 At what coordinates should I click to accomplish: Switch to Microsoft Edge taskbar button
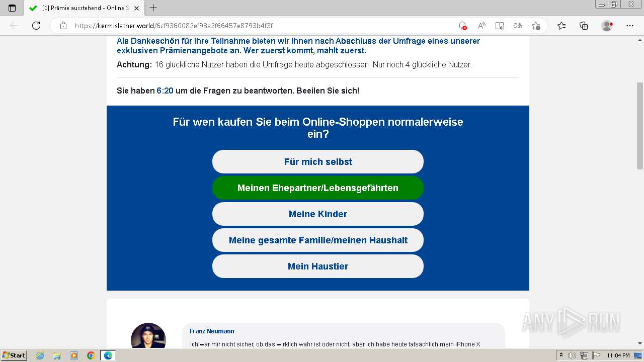coord(108,355)
